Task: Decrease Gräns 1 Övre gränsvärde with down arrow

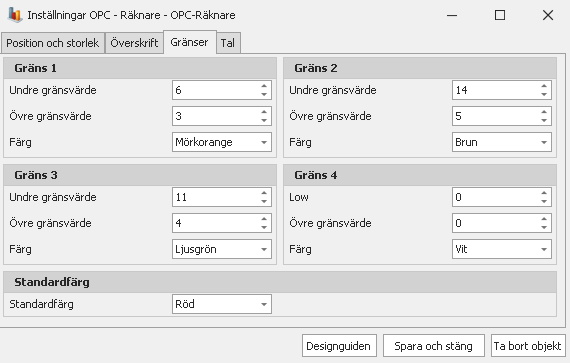Action: 264,120
